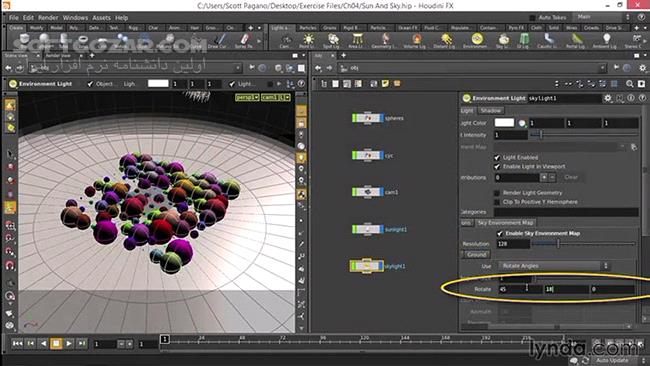Click the spheres node in the network
Image resolution: width=650 pixels, height=366 pixels.
[368, 118]
